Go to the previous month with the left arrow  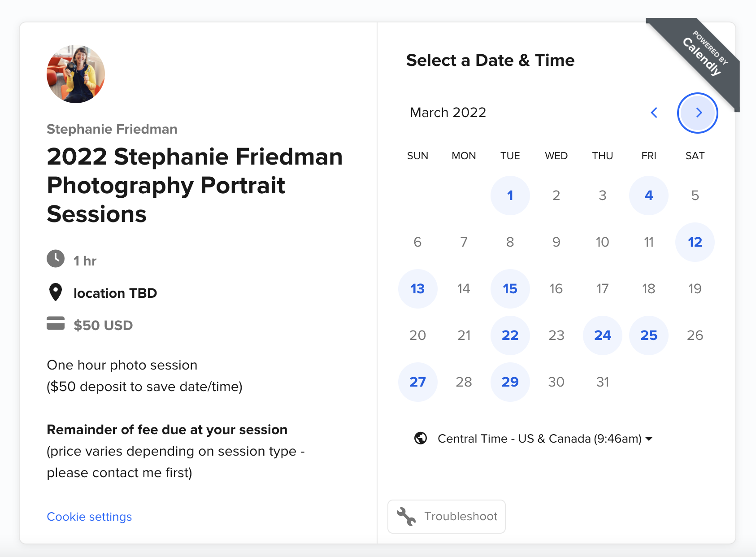tap(654, 113)
